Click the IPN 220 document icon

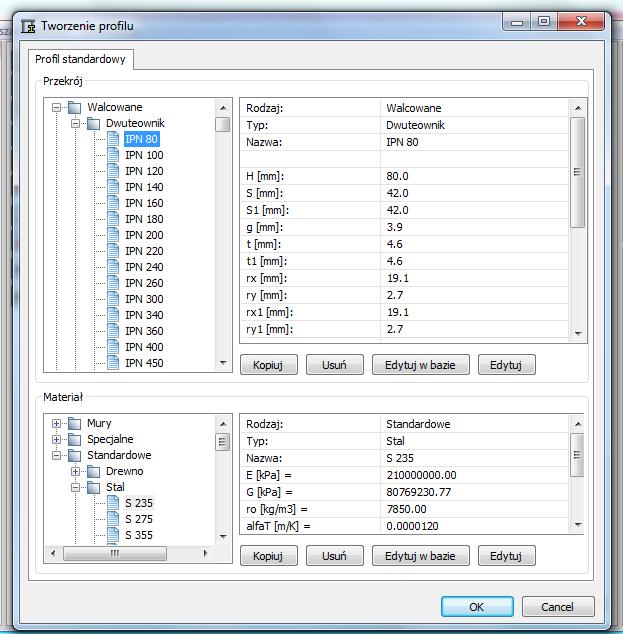(113, 251)
